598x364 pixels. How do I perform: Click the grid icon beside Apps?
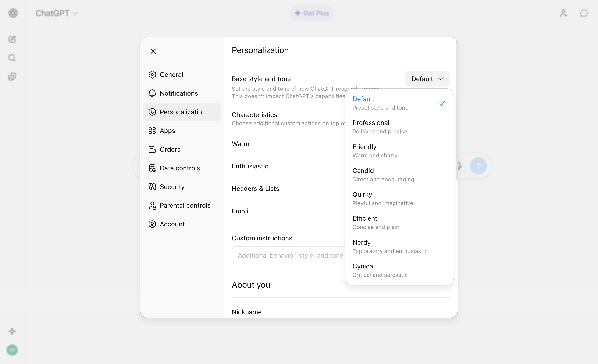click(x=152, y=131)
